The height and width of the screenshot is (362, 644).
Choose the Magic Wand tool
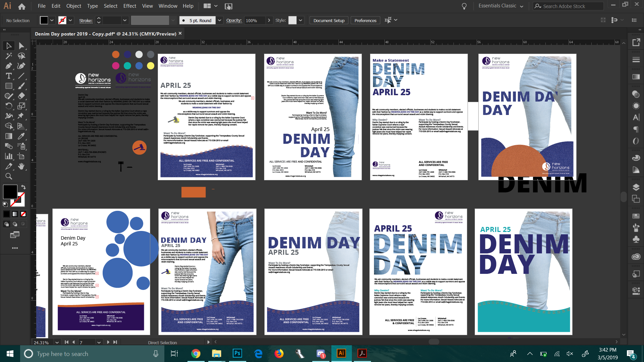click(9, 56)
